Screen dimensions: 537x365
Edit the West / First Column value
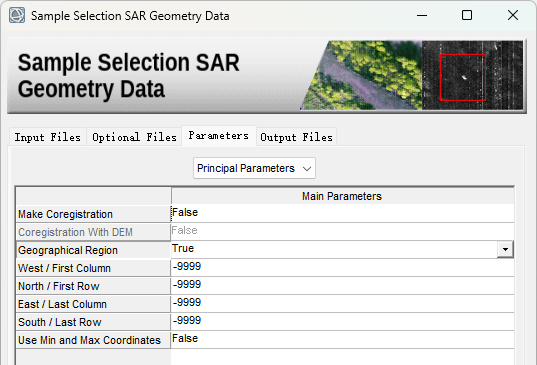pos(342,267)
